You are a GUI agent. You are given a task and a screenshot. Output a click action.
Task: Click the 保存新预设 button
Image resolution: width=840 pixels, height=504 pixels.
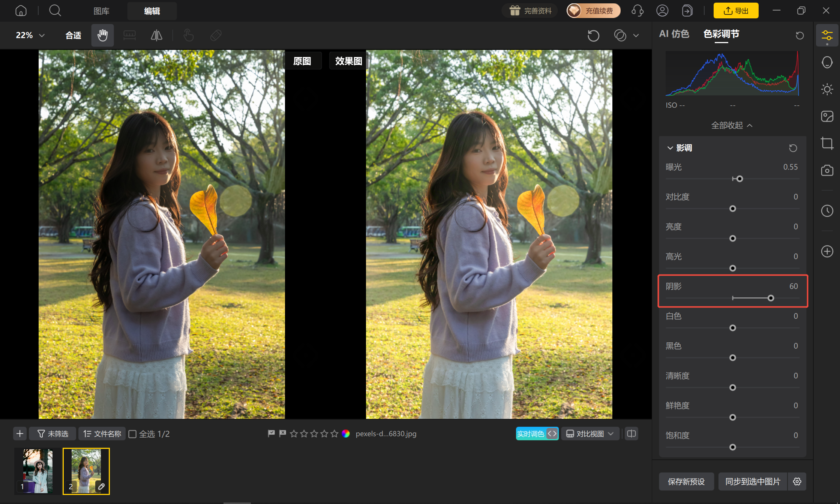(x=686, y=481)
